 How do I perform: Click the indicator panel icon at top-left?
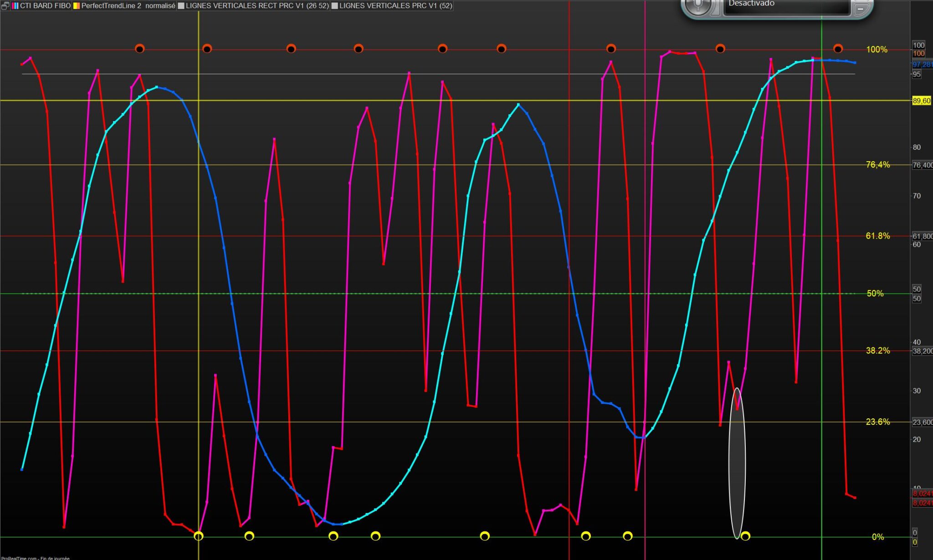[x=5, y=6]
